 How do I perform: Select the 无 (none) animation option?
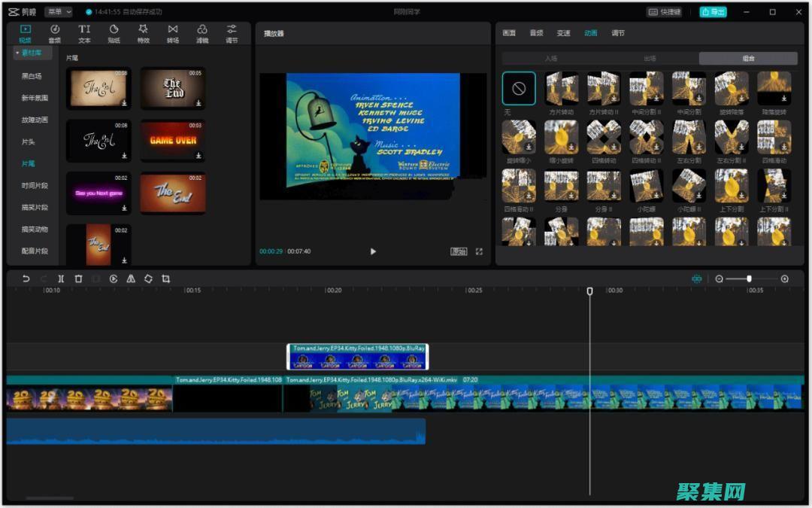pos(519,89)
